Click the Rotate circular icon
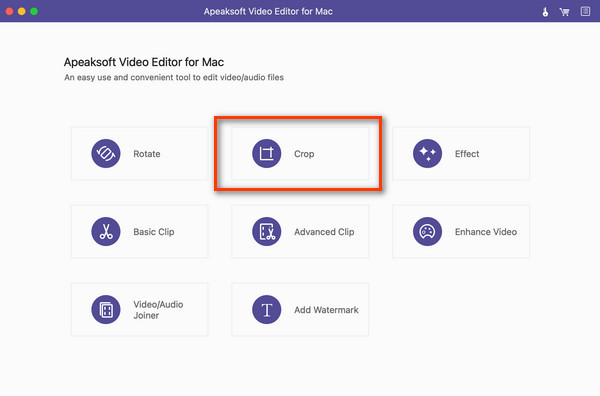Screen dimensions: 600x396 pos(106,153)
